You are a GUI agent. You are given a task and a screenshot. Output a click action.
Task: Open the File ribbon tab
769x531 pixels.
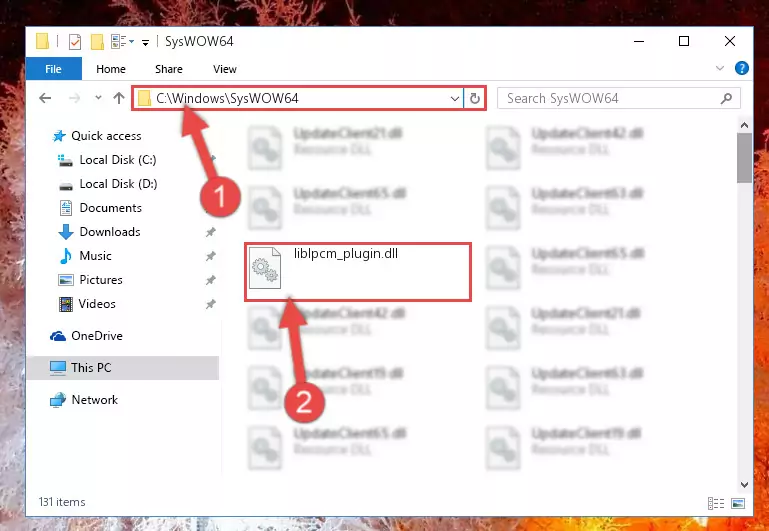(53, 69)
